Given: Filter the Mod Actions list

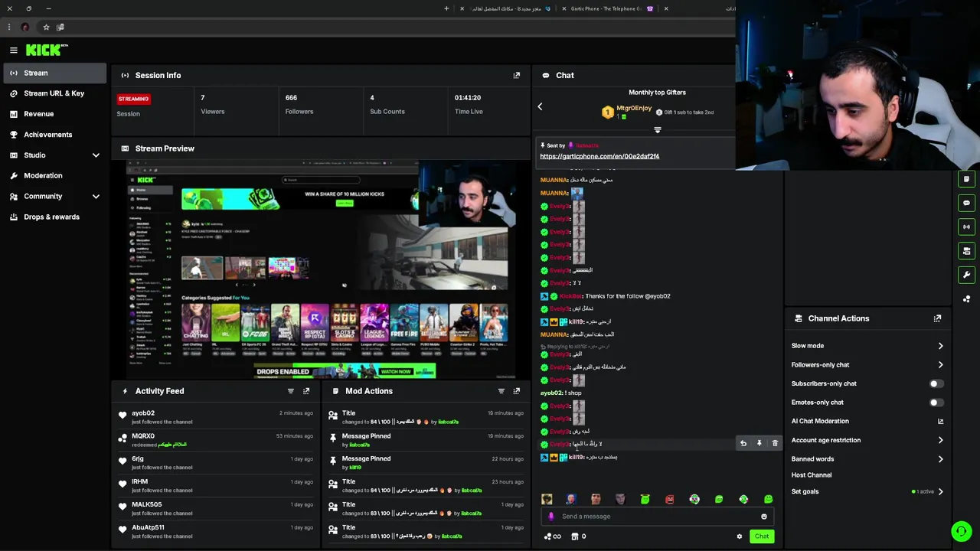Looking at the screenshot, I should [501, 391].
